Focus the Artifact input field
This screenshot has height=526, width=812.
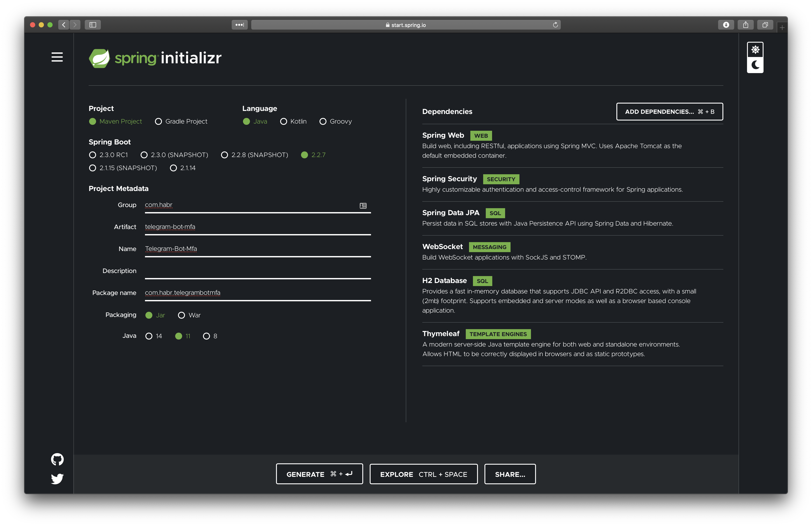pyautogui.click(x=258, y=227)
